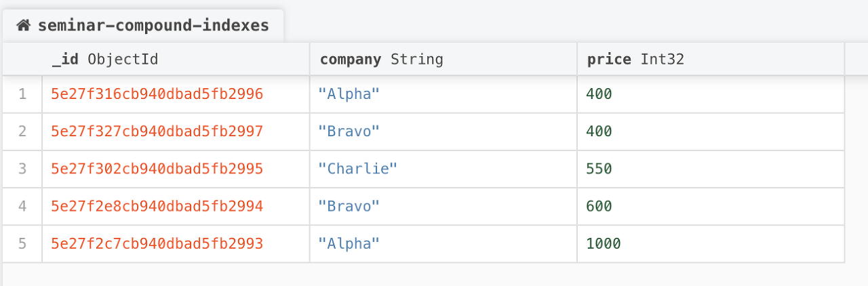Click the price Int32 column header
Viewport: 868px width, 286px height.
click(635, 60)
